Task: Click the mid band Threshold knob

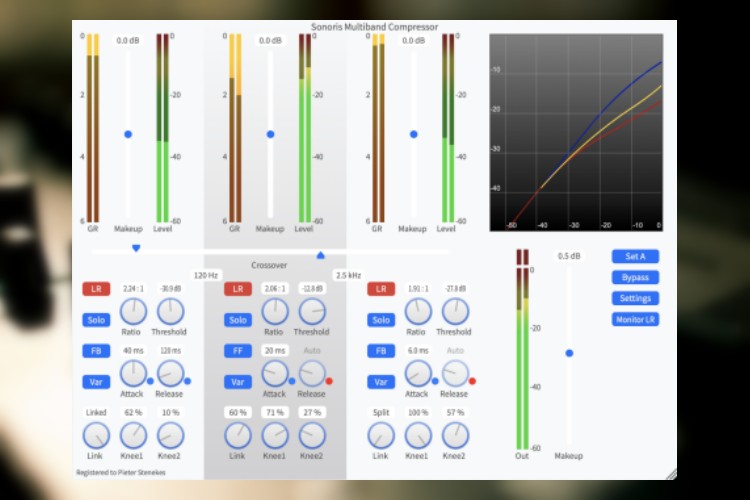Action: [312, 311]
